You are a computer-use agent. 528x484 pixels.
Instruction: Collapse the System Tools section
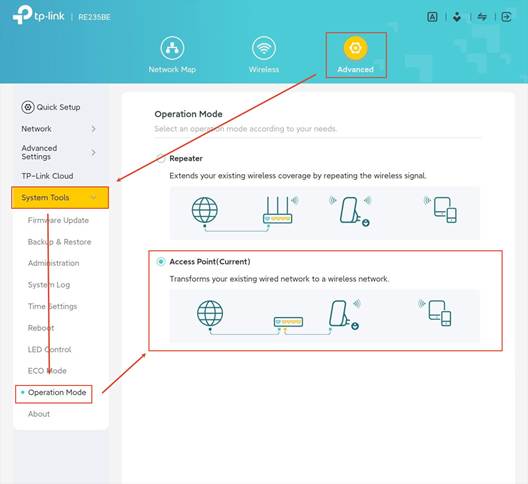coord(60,198)
